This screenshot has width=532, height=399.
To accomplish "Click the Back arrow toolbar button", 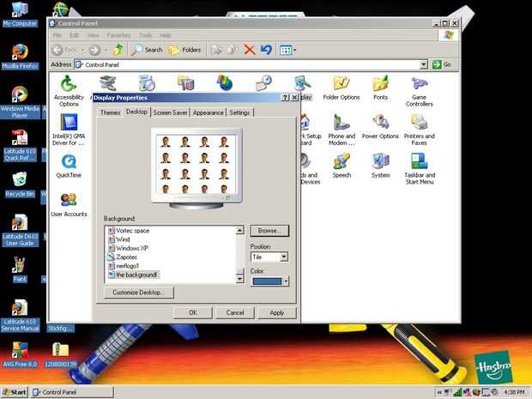I will pyautogui.click(x=64, y=50).
